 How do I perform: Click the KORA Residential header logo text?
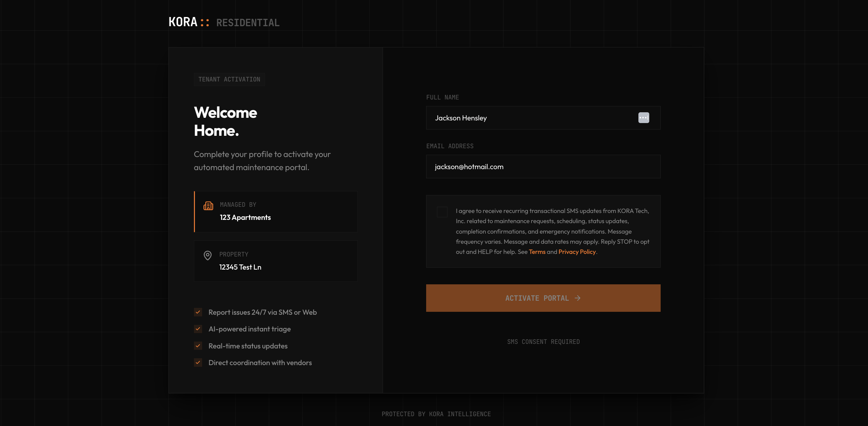[x=224, y=22]
